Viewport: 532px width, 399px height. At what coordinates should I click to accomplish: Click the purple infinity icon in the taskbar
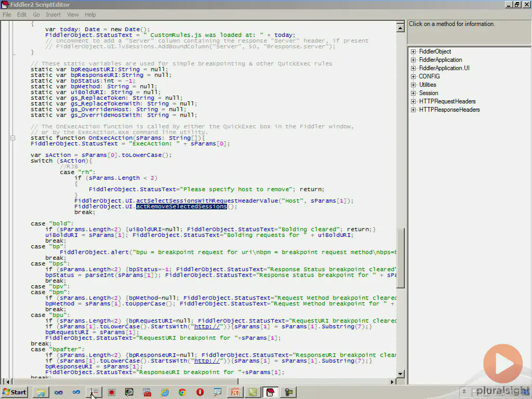(59, 392)
